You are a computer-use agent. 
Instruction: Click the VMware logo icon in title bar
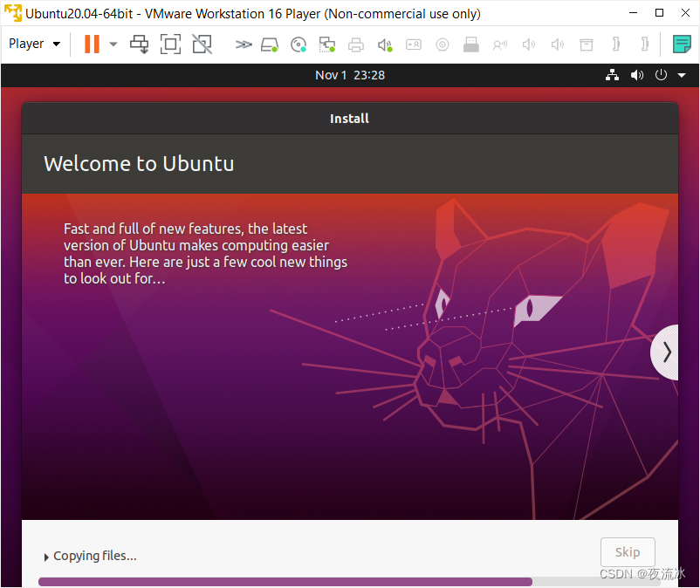tap(13, 13)
